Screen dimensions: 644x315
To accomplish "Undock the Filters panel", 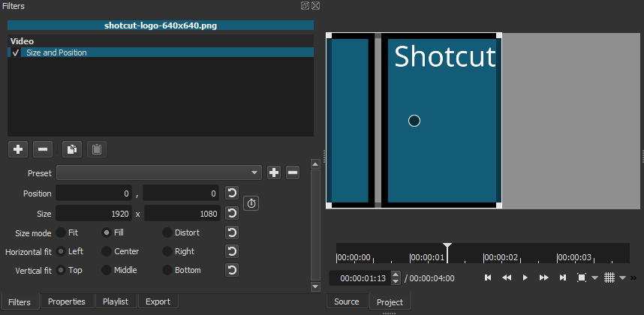I will point(305,6).
